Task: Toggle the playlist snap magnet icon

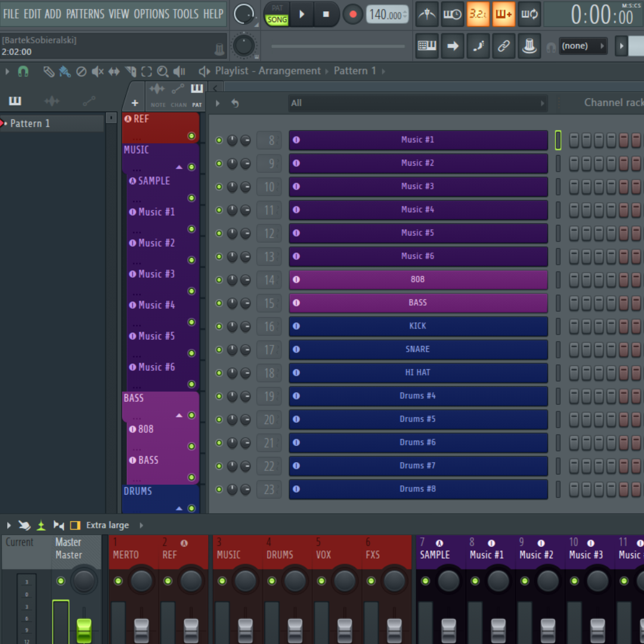Action: [x=23, y=72]
